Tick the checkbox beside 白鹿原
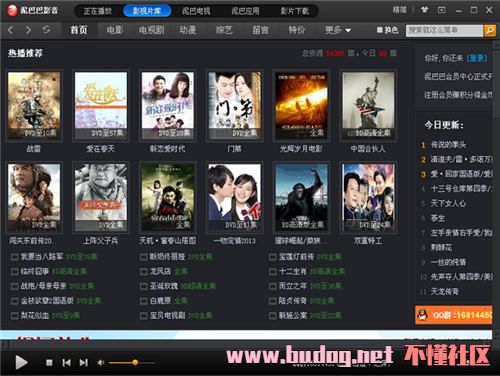The height and width of the screenshot is (376, 500). click(144, 301)
